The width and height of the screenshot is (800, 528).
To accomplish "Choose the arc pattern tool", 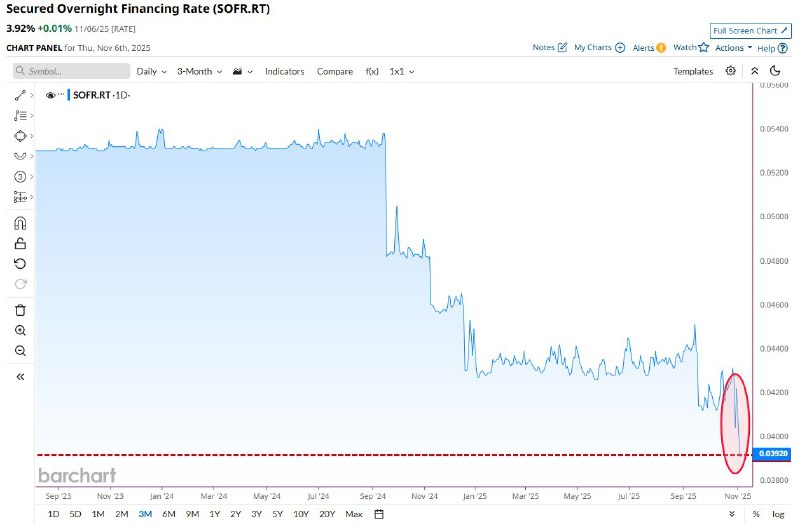I will (x=20, y=156).
